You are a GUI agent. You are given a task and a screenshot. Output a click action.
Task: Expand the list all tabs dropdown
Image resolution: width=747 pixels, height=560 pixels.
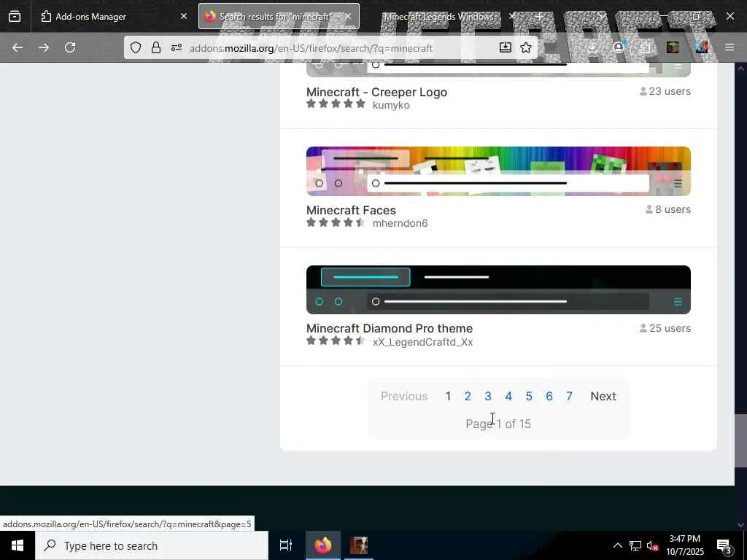[603, 16]
